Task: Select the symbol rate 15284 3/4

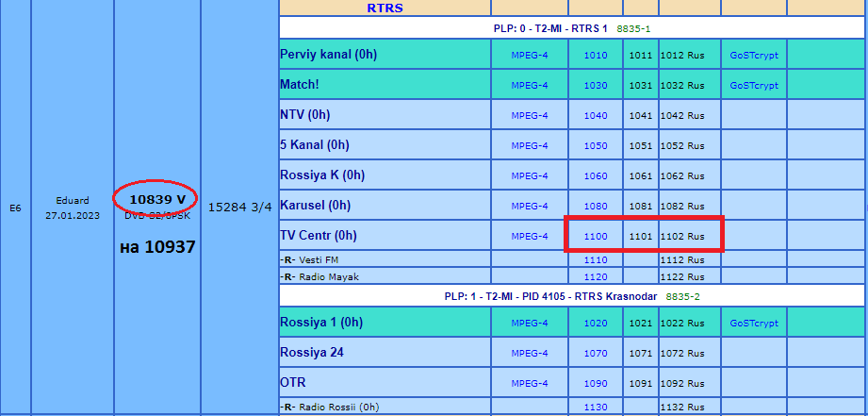Action: pos(240,208)
